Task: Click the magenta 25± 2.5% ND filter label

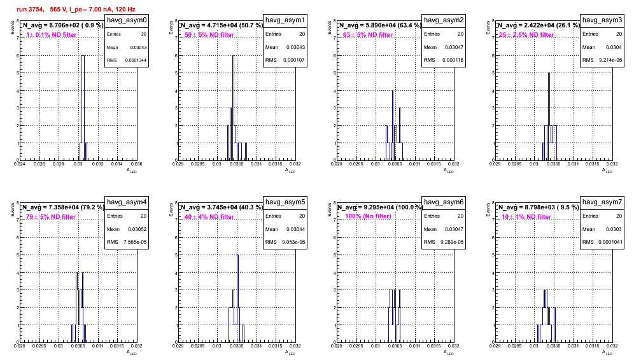Action: pos(526,35)
